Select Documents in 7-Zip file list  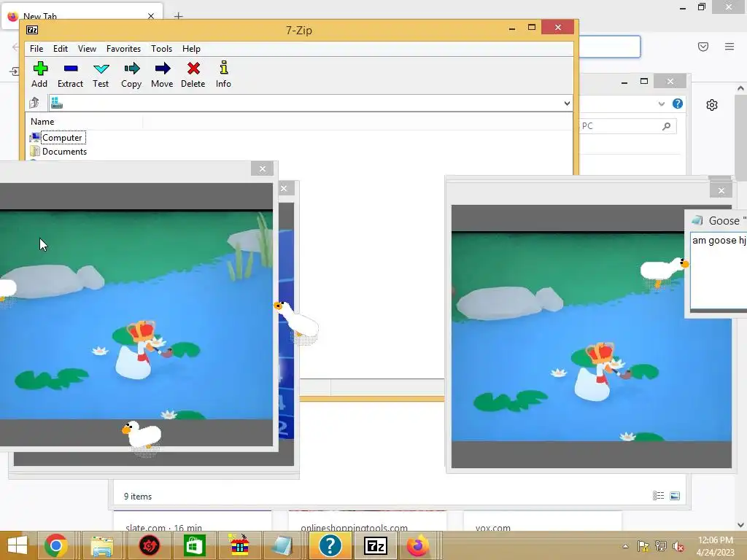click(58, 152)
